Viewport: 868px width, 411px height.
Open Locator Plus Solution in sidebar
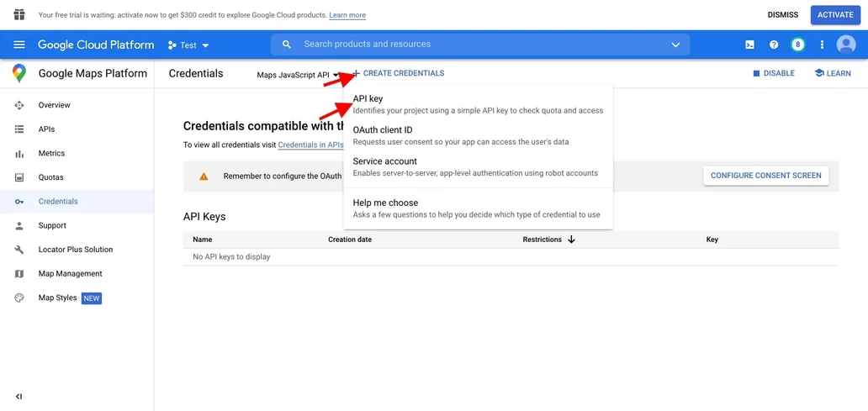[x=77, y=250]
